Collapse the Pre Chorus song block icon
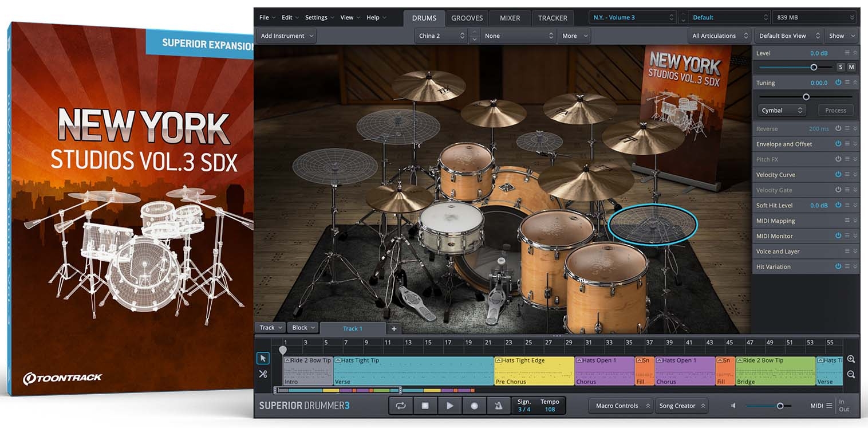Image resolution: width=868 pixels, height=428 pixels. pyautogui.click(x=499, y=360)
